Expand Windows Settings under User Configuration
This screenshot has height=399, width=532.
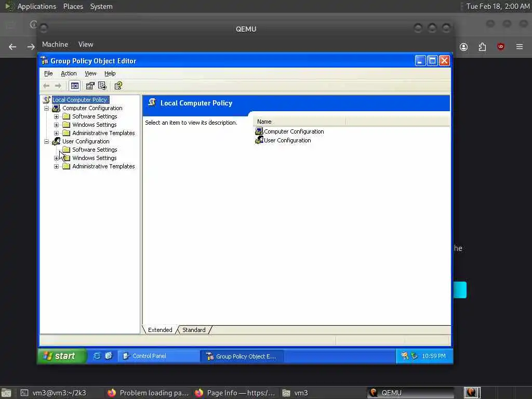point(56,158)
